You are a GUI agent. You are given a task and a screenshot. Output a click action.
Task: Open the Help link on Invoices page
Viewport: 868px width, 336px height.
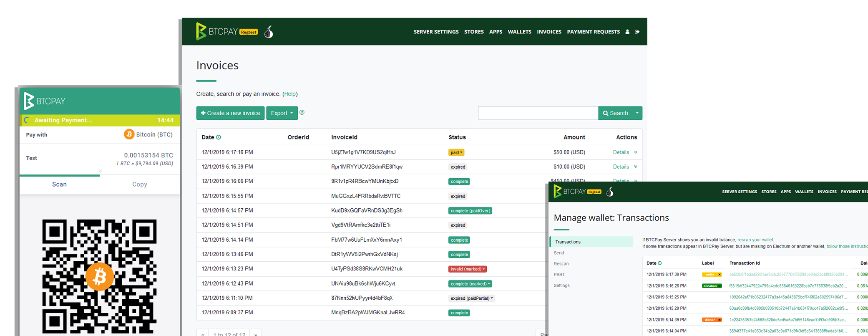point(290,94)
